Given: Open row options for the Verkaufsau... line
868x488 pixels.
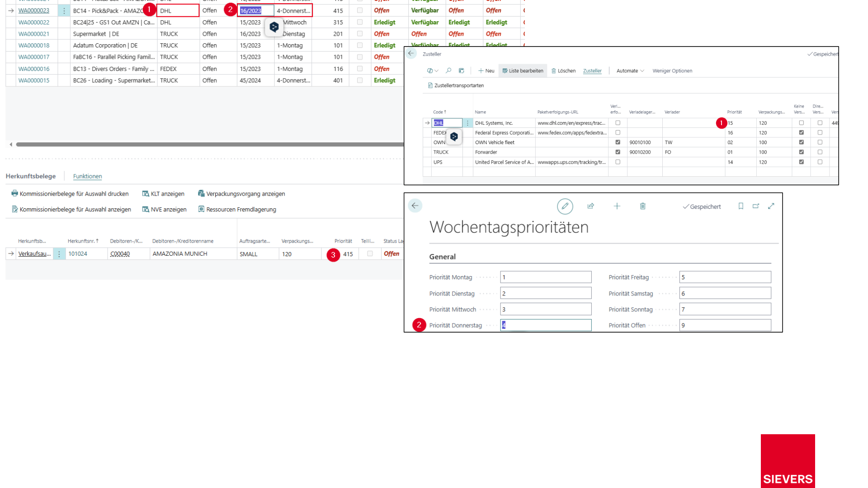Looking at the screenshot, I should click(59, 254).
